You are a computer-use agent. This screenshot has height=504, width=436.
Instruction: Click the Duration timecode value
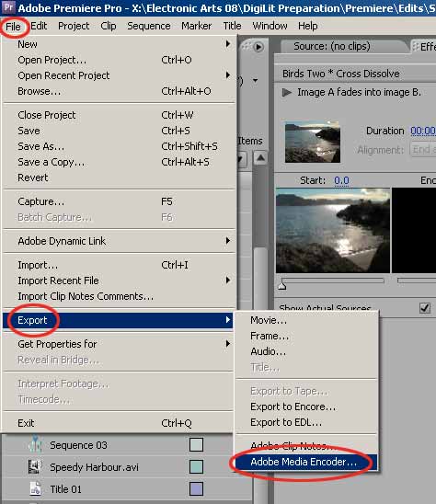pos(423,132)
